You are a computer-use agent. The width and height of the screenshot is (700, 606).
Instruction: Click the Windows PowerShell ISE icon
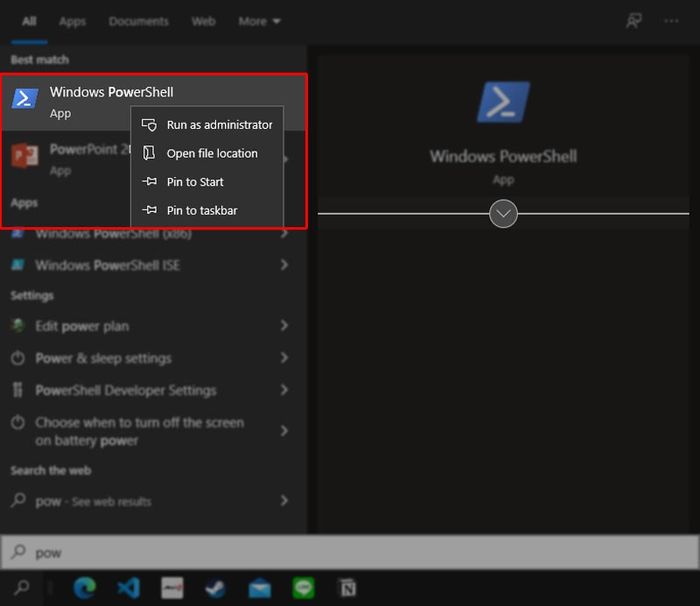click(x=17, y=265)
